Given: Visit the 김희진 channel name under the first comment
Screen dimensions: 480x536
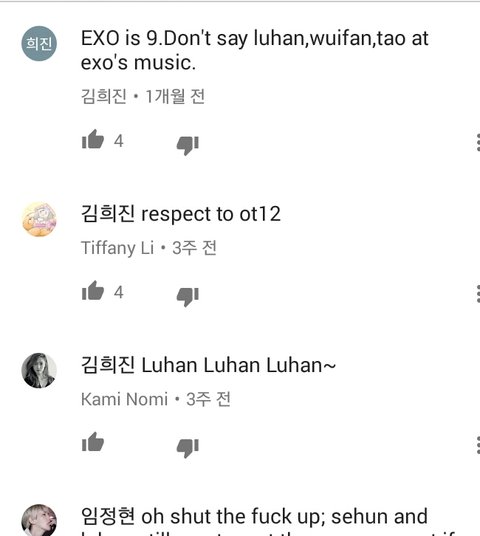Looking at the screenshot, I should point(104,96).
